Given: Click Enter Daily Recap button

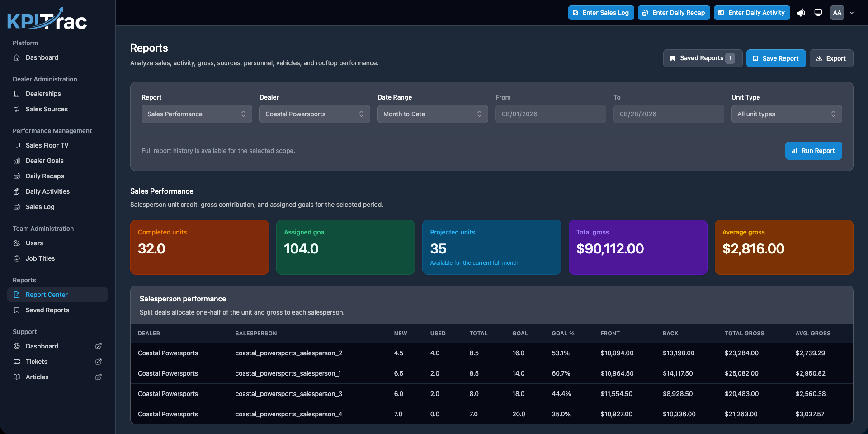Looking at the screenshot, I should coord(674,13).
